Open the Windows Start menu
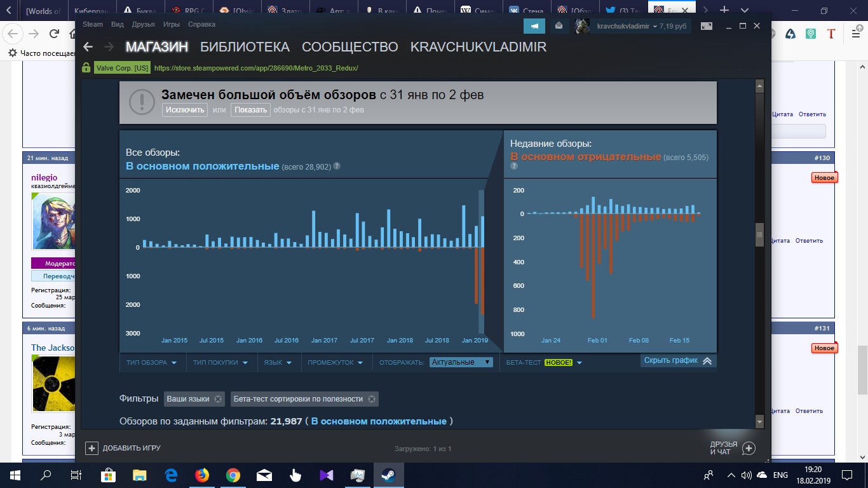Screen dimensions: 868x488 coord(15,475)
